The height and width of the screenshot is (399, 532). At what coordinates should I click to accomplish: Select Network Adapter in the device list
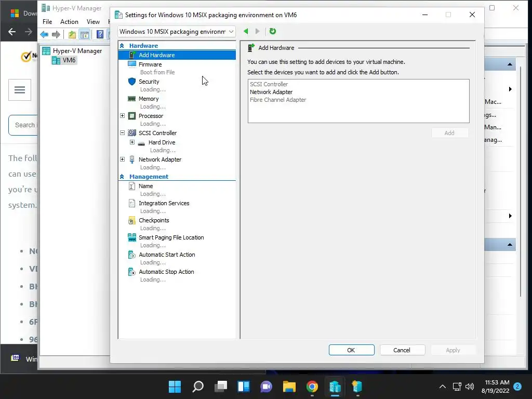(271, 92)
